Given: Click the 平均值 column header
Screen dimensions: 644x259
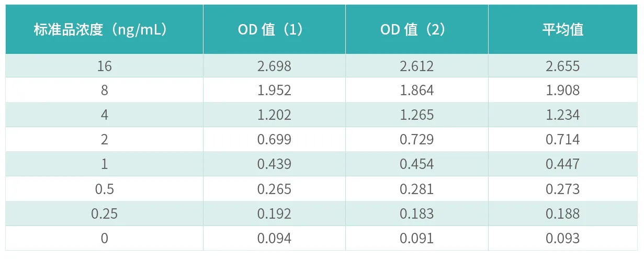Looking at the screenshot, I should point(563,29).
